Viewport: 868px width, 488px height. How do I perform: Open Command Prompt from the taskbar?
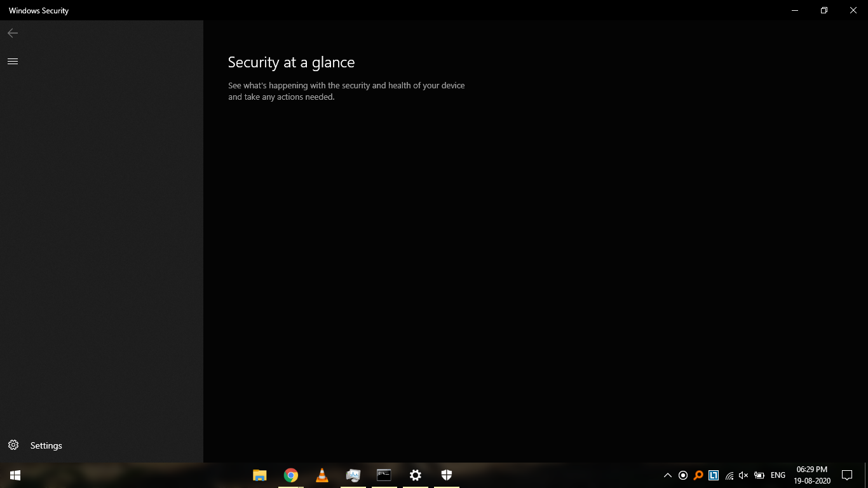[x=384, y=475]
